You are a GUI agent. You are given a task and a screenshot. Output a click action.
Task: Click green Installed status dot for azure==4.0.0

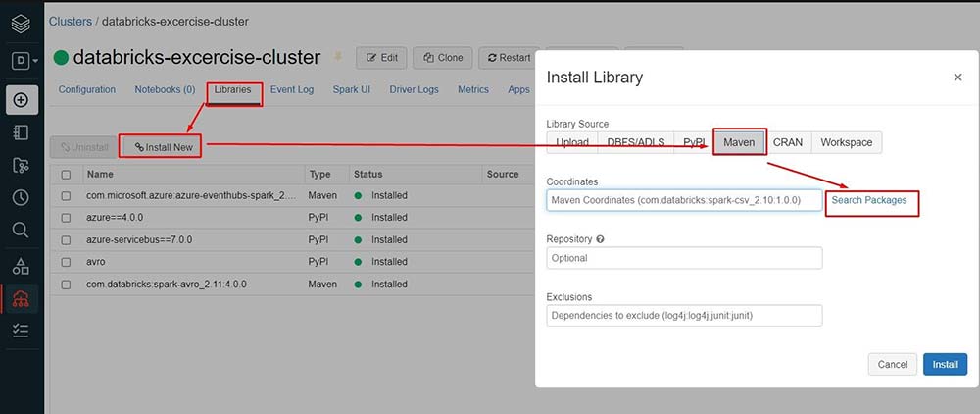tap(358, 218)
